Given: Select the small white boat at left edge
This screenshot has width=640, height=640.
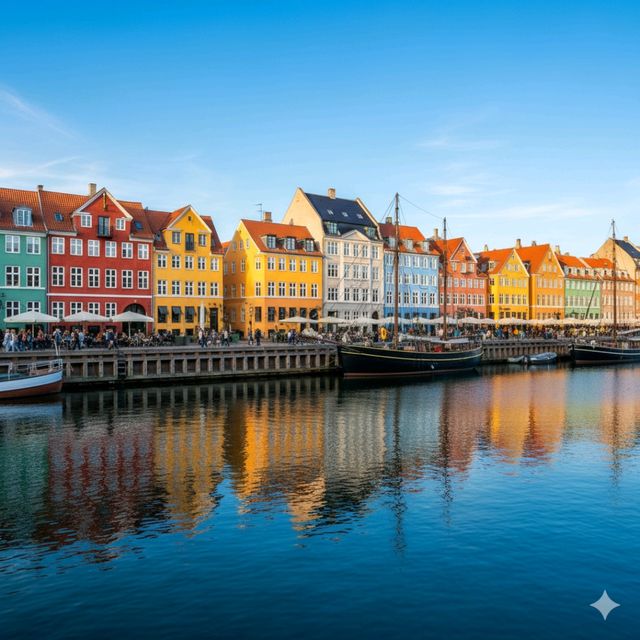Looking at the screenshot, I should (28, 381).
